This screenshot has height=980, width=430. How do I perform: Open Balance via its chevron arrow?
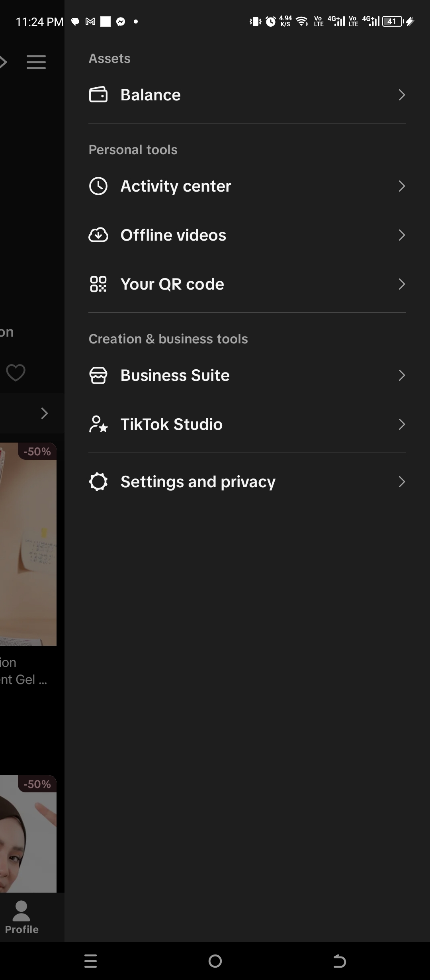click(402, 95)
